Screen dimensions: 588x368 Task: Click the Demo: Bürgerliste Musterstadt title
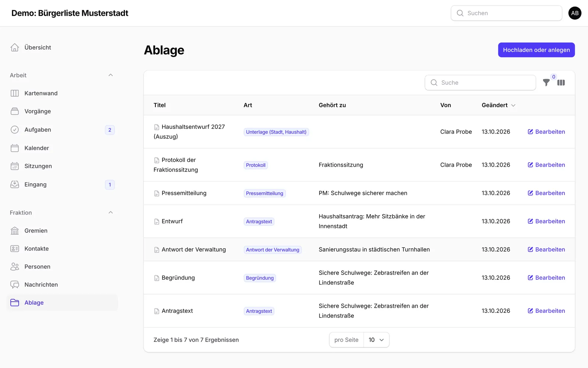70,13
